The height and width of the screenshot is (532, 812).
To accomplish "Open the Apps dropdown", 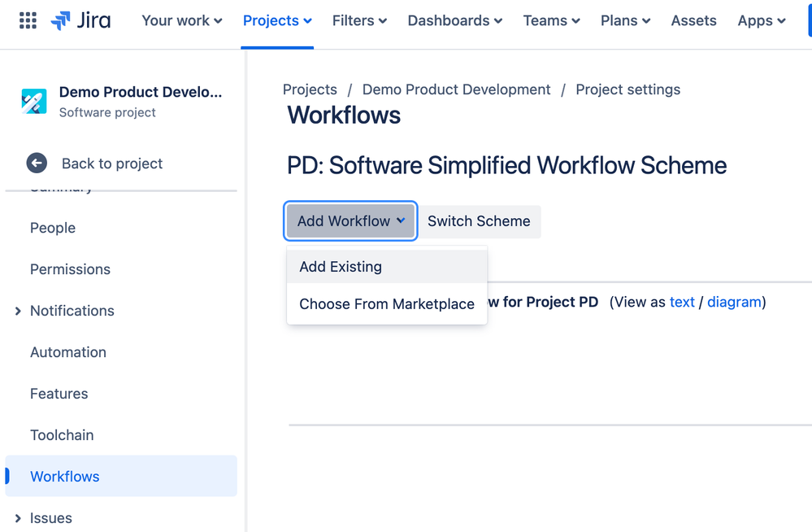I will [762, 20].
